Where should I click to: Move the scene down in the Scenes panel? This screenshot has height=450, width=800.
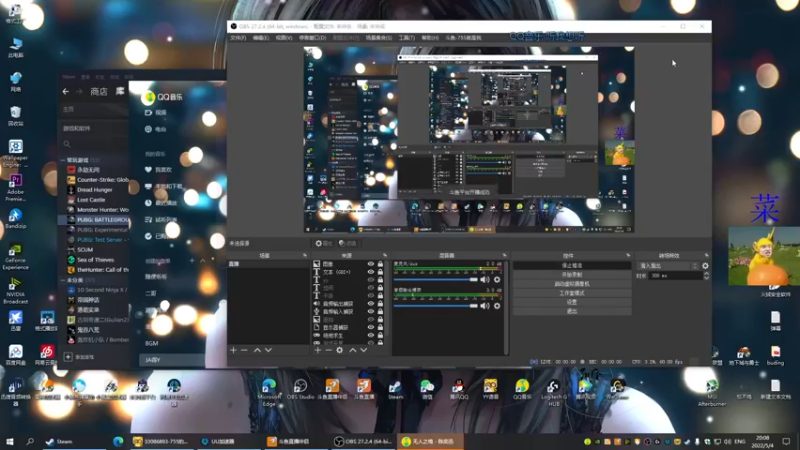pos(268,351)
